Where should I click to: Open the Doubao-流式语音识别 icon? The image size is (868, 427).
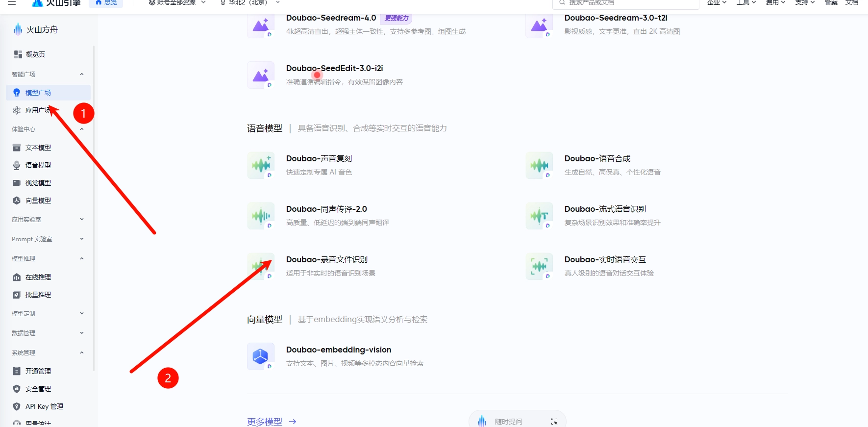tap(539, 216)
